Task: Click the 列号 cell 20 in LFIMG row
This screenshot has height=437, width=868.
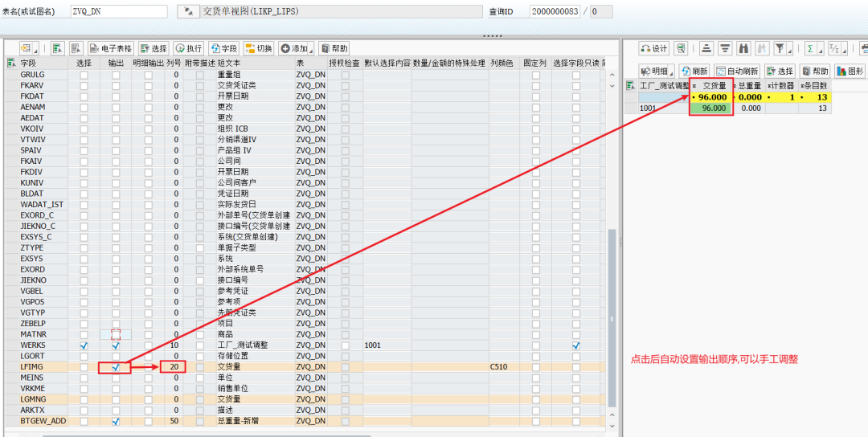Action: (174, 367)
